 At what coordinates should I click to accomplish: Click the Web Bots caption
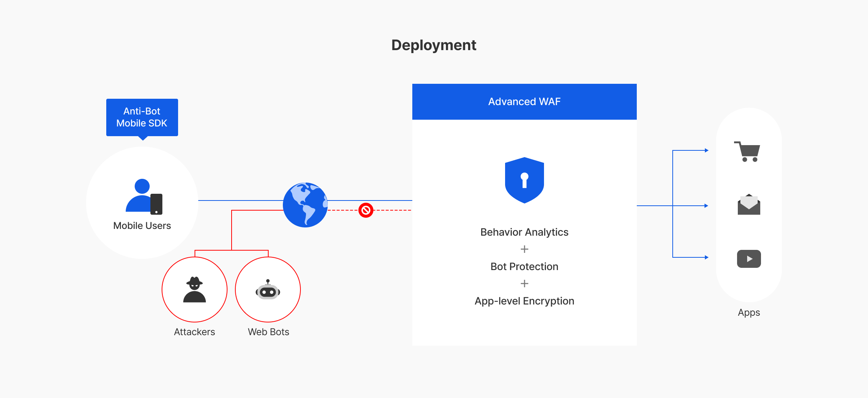pyautogui.click(x=268, y=332)
